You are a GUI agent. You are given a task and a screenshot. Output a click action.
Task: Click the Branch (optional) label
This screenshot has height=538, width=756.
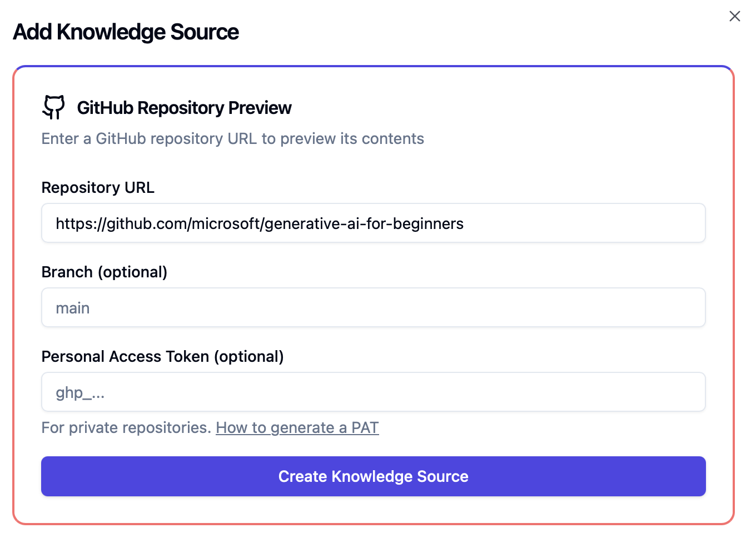tap(105, 272)
